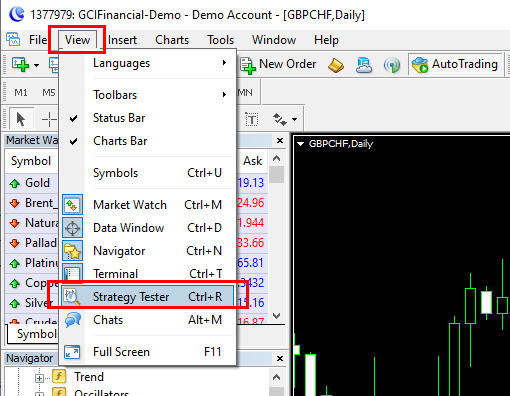This screenshot has height=396, width=510.
Task: Click the Data Window crosshair icon
Action: [72, 228]
